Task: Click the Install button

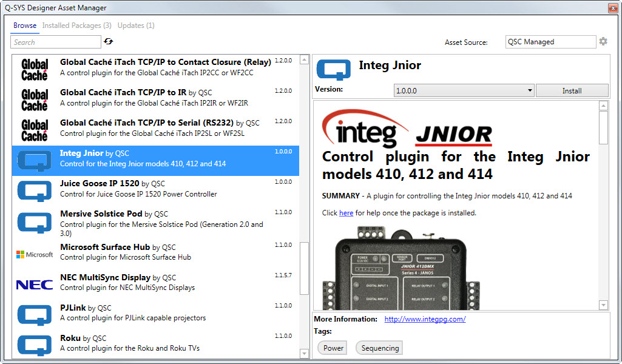Action: [x=572, y=90]
